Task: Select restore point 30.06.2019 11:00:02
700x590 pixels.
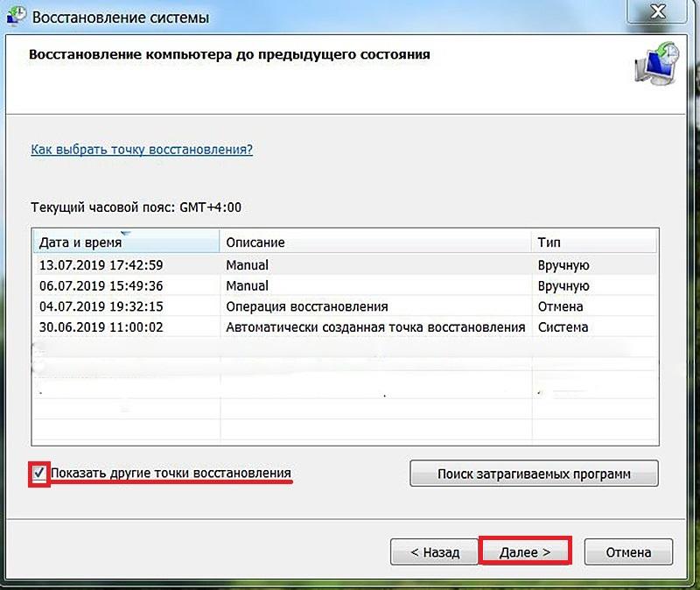Action: pyautogui.click(x=345, y=327)
